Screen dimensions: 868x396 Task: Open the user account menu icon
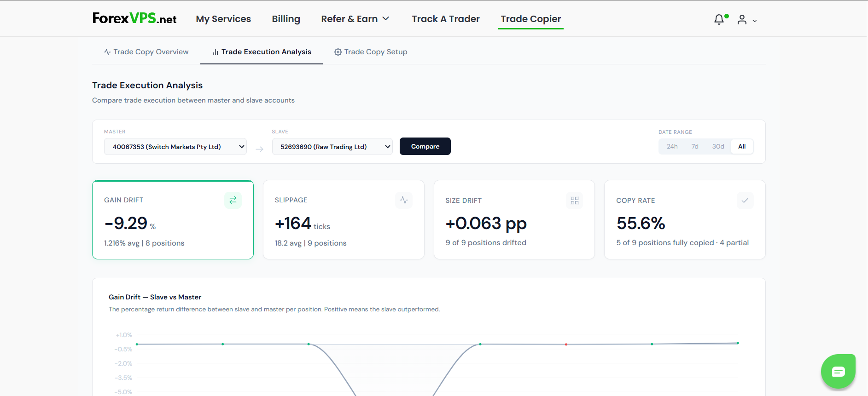click(x=742, y=20)
